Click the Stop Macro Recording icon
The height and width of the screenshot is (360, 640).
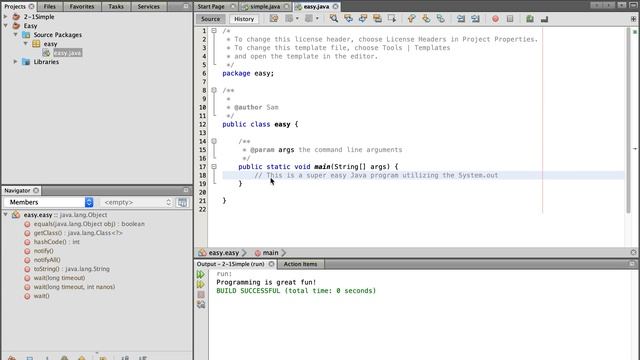(x=510, y=19)
